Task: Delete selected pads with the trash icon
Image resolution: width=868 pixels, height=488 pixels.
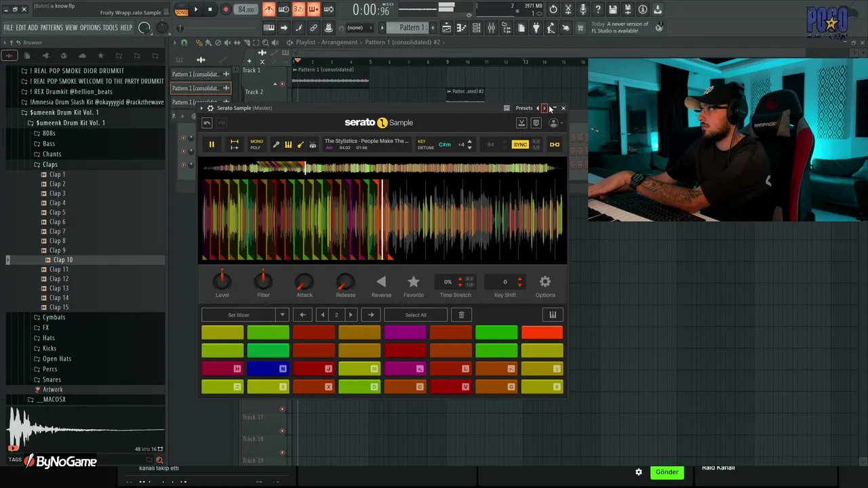Action: coord(462,314)
